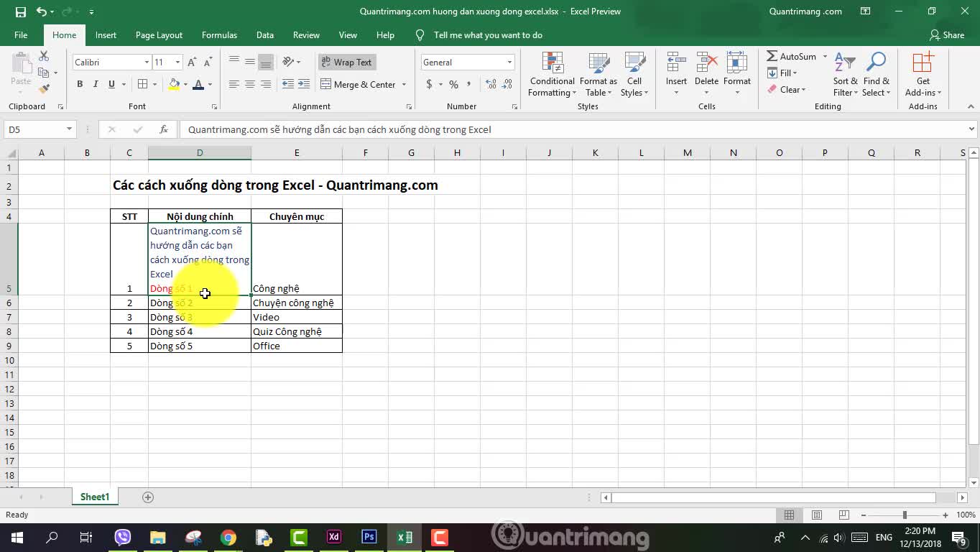Image resolution: width=980 pixels, height=552 pixels.
Task: Click the Share button
Action: (947, 35)
